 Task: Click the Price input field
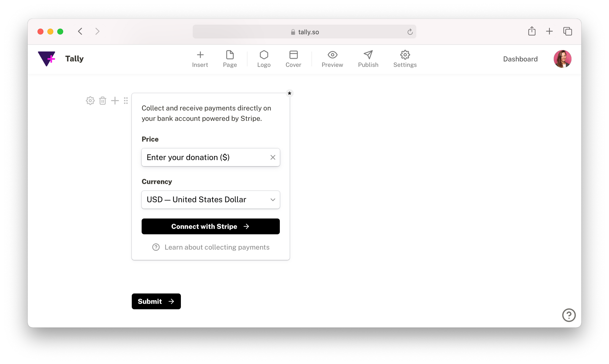pos(211,157)
